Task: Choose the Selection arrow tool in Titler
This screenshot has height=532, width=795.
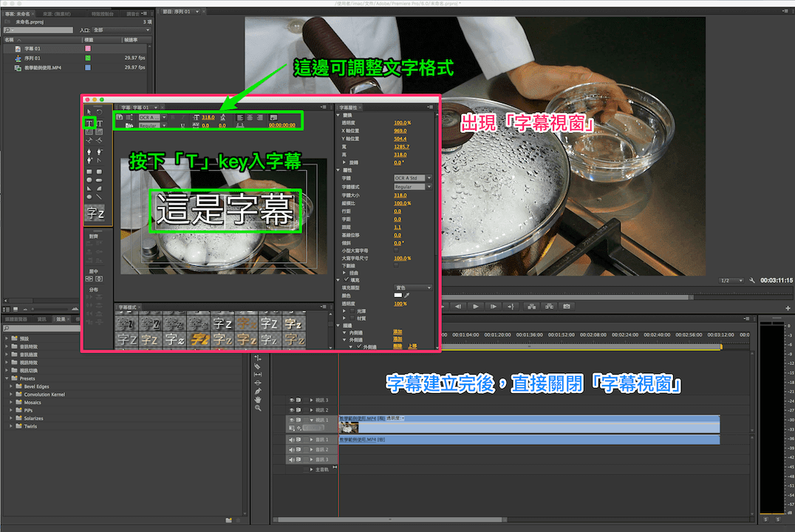Action: click(x=89, y=112)
